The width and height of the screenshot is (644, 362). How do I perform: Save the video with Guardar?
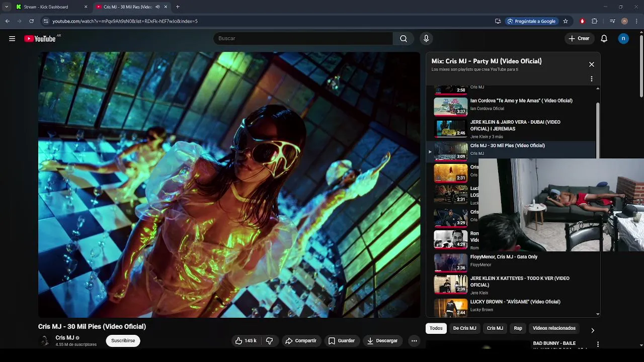point(342,341)
